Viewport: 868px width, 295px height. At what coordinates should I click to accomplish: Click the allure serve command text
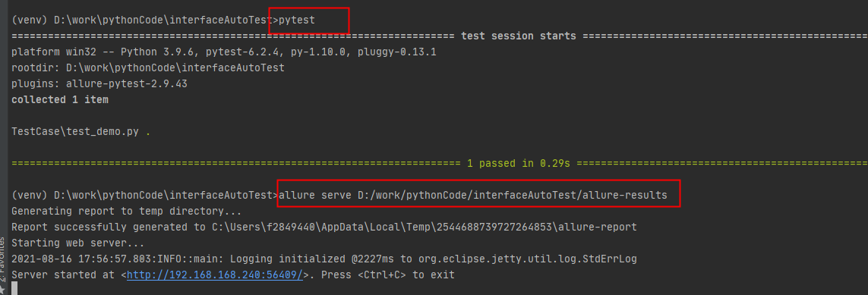(473, 195)
